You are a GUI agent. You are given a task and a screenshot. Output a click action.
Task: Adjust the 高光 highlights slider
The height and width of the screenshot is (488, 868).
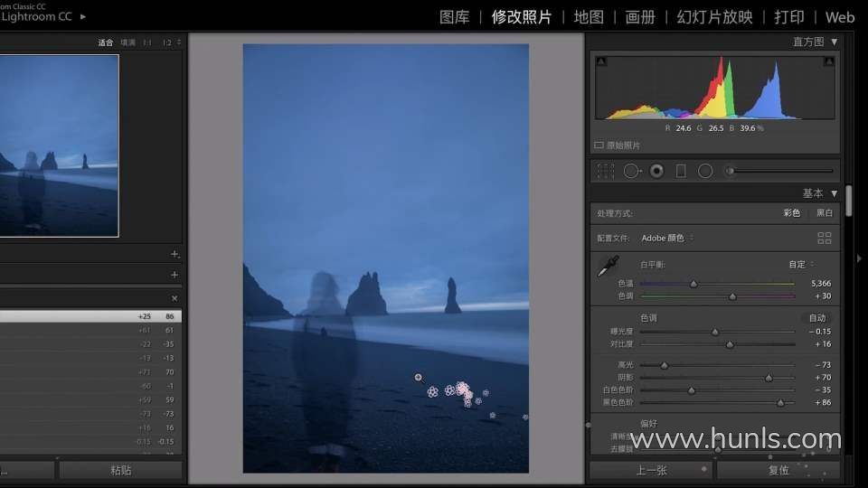pos(665,365)
